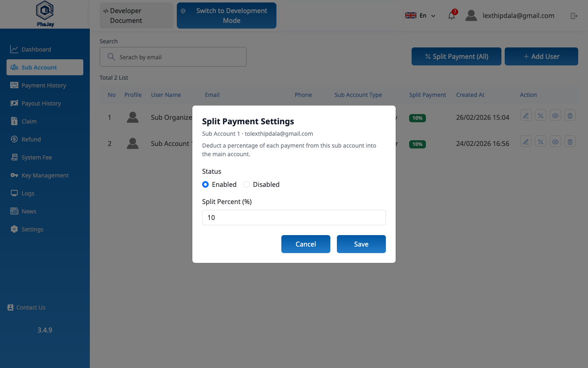Image resolution: width=588 pixels, height=368 pixels.
Task: Save split payment settings
Action: (361, 244)
